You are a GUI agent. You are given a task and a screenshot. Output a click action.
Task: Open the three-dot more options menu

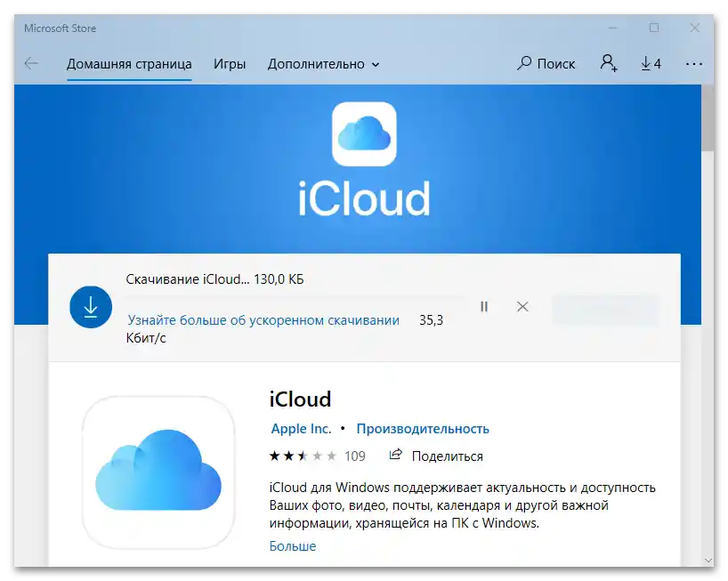pyautogui.click(x=693, y=64)
